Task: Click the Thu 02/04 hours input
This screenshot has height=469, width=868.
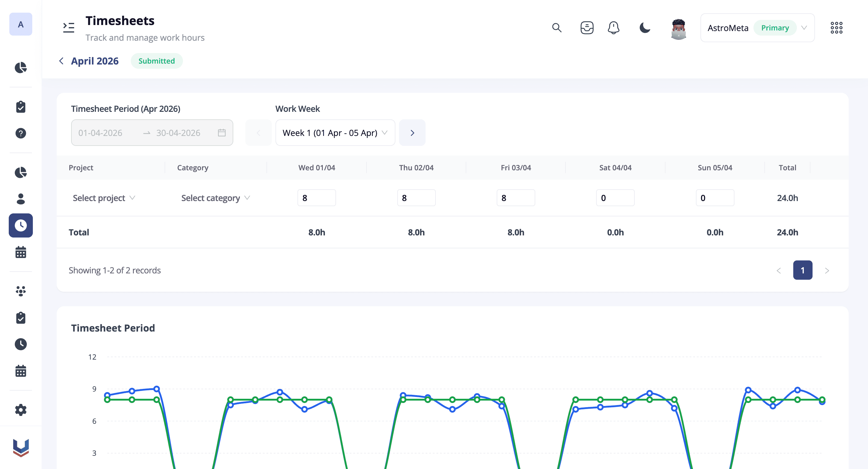Action: [417, 198]
